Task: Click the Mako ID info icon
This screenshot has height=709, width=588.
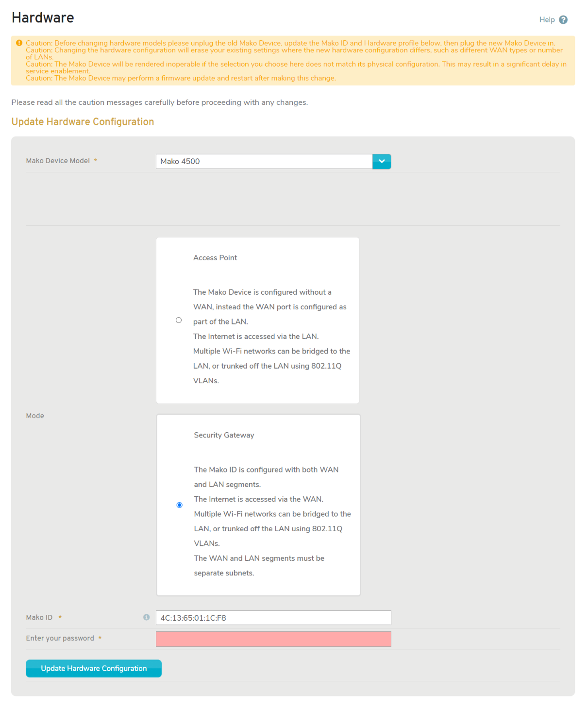Action: 146,617
